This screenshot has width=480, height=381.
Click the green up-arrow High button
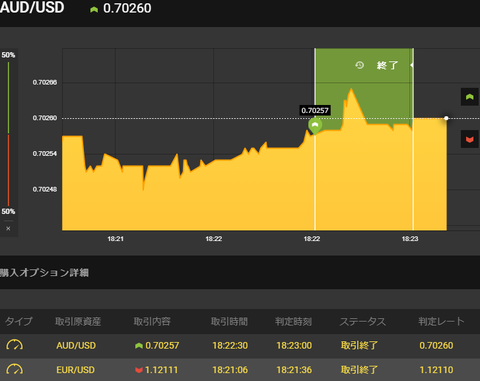click(x=470, y=97)
